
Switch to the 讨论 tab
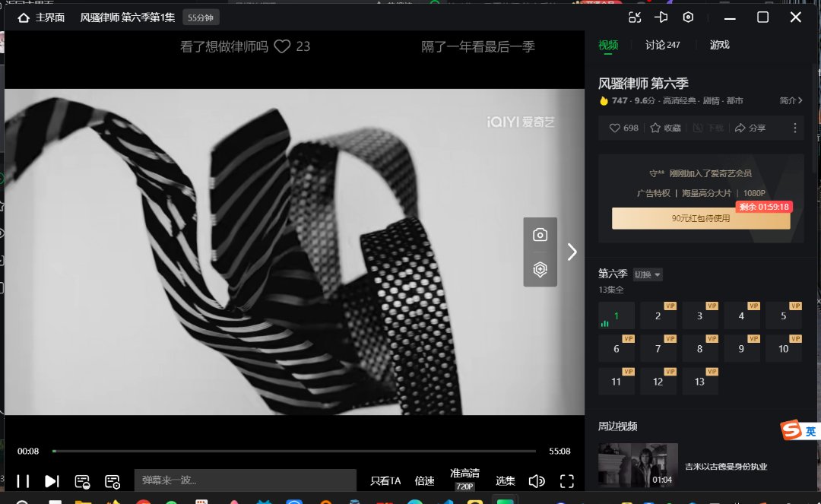[x=662, y=45]
